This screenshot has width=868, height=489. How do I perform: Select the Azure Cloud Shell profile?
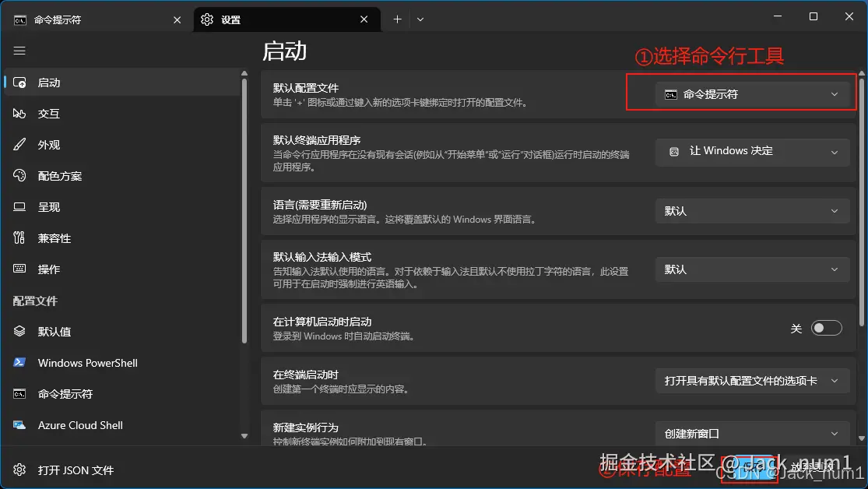(80, 425)
